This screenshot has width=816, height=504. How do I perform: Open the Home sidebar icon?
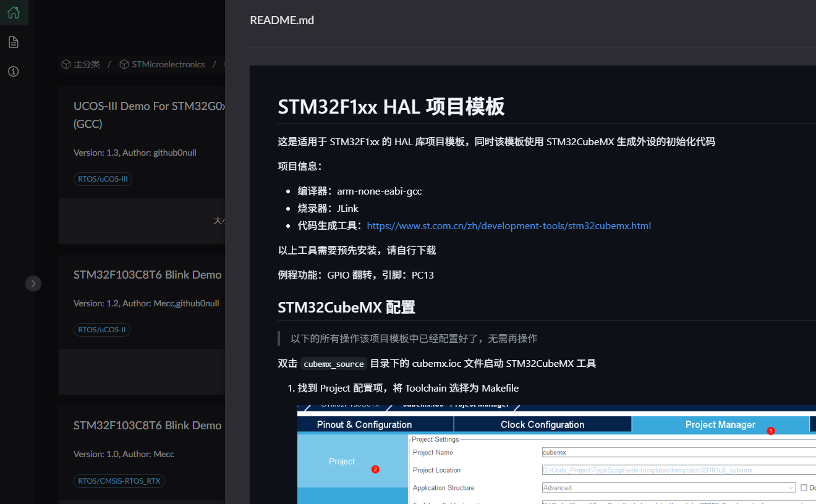point(14,12)
